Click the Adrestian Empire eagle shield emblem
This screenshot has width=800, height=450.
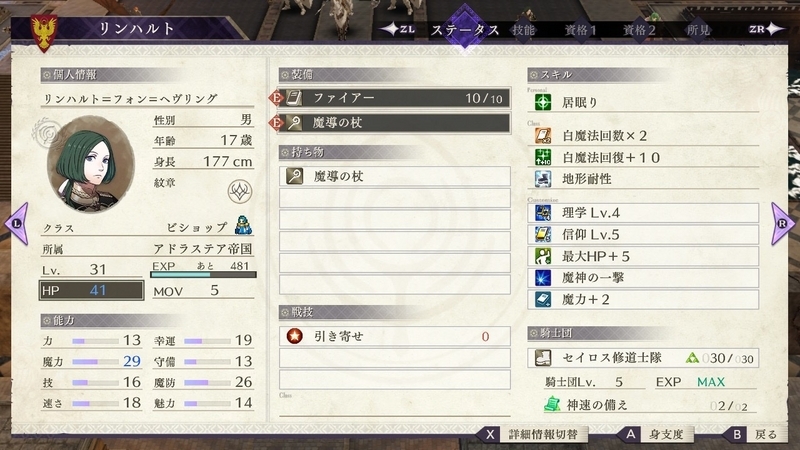pyautogui.click(x=44, y=33)
